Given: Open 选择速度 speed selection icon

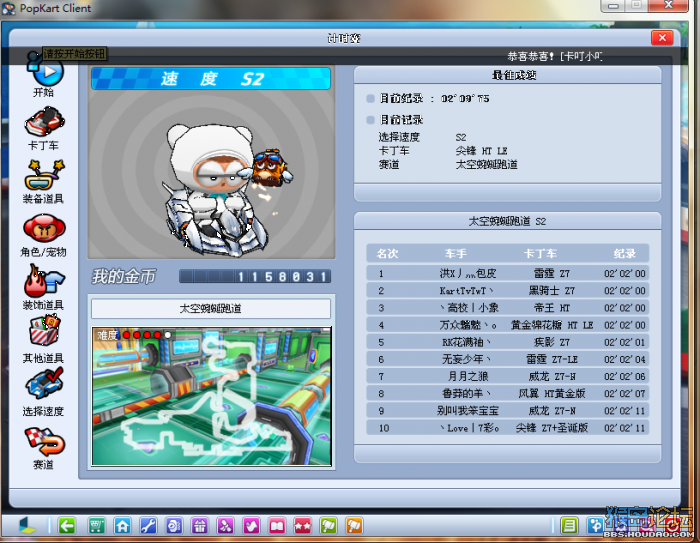Looking at the screenshot, I should coord(44,384).
